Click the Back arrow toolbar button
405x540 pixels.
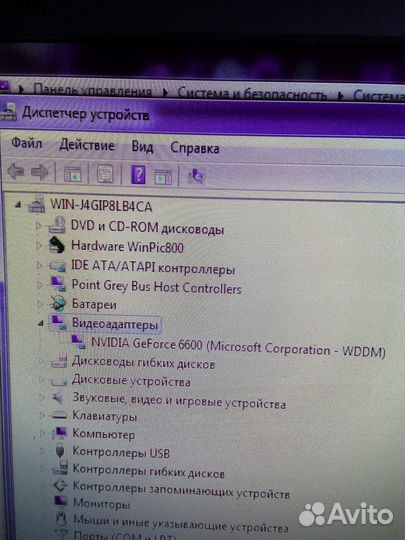[x=15, y=172]
